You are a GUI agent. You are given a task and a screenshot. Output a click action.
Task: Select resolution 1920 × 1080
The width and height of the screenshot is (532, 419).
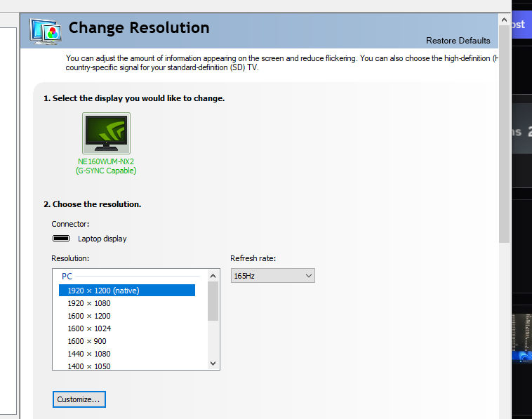tap(89, 303)
